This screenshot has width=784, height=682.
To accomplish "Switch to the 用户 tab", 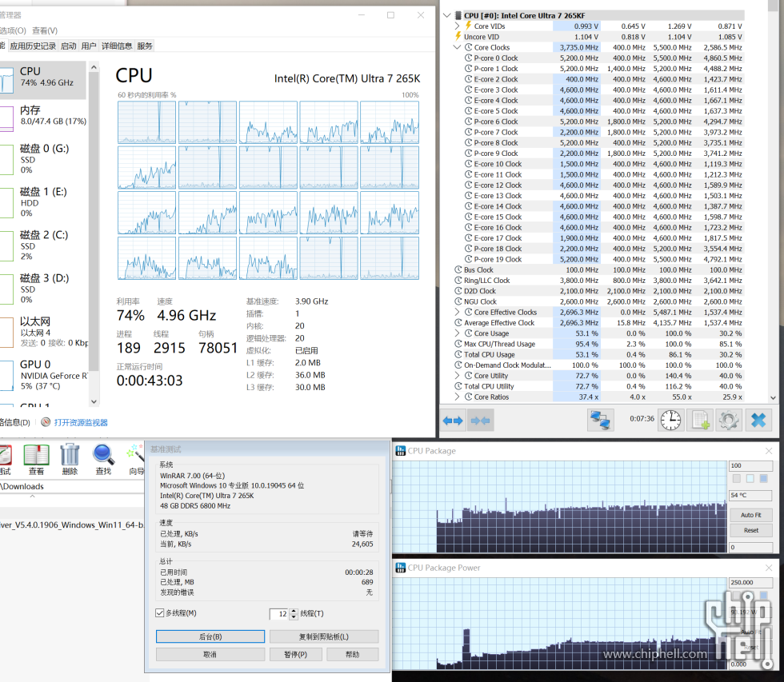I will (89, 46).
